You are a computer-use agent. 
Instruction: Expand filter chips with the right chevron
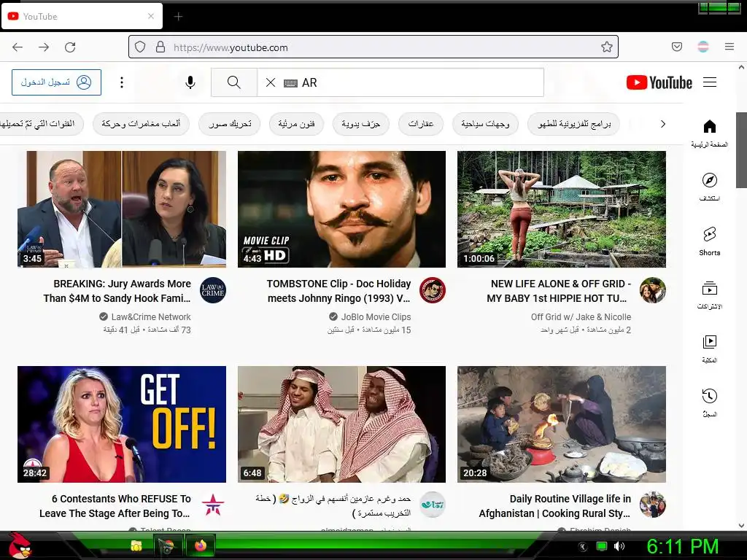[x=662, y=124]
